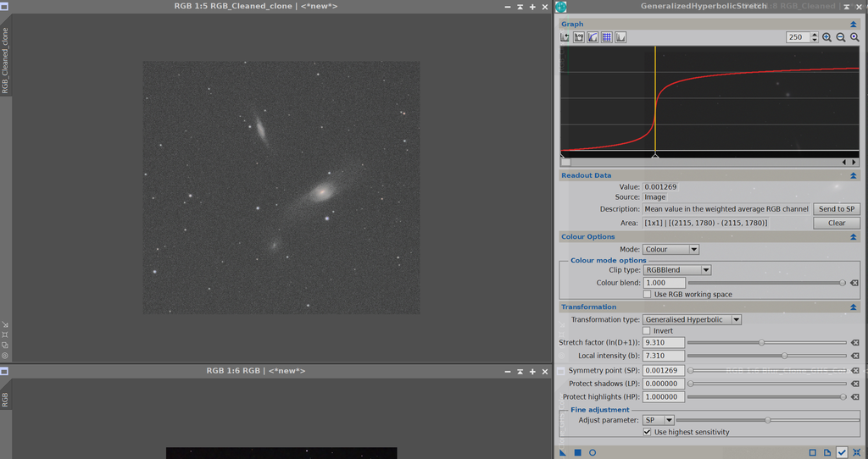Image resolution: width=868 pixels, height=459 pixels.
Task: Maximize the RGB_Cleaned_clone image window with the plus icon
Action: click(532, 7)
